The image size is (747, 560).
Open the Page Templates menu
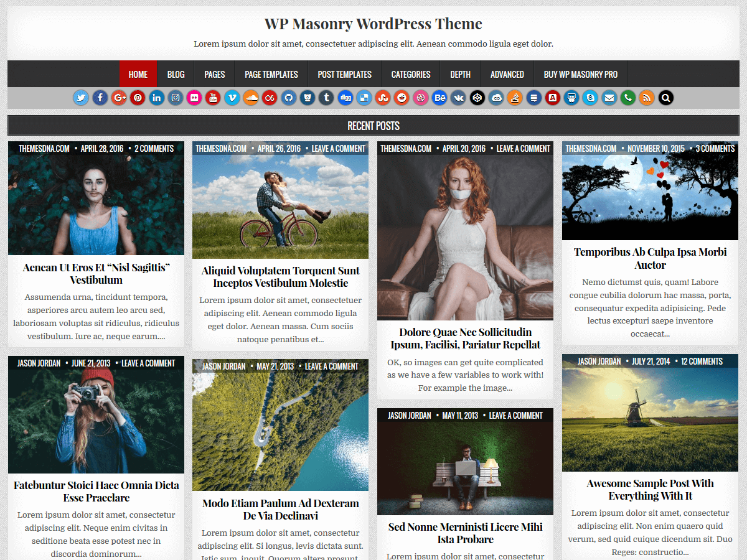(271, 74)
